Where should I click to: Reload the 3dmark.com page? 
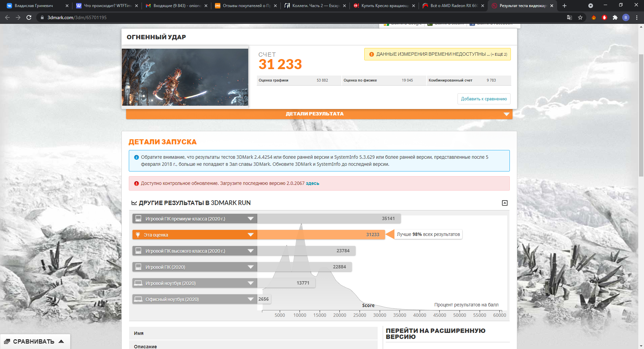pyautogui.click(x=29, y=17)
